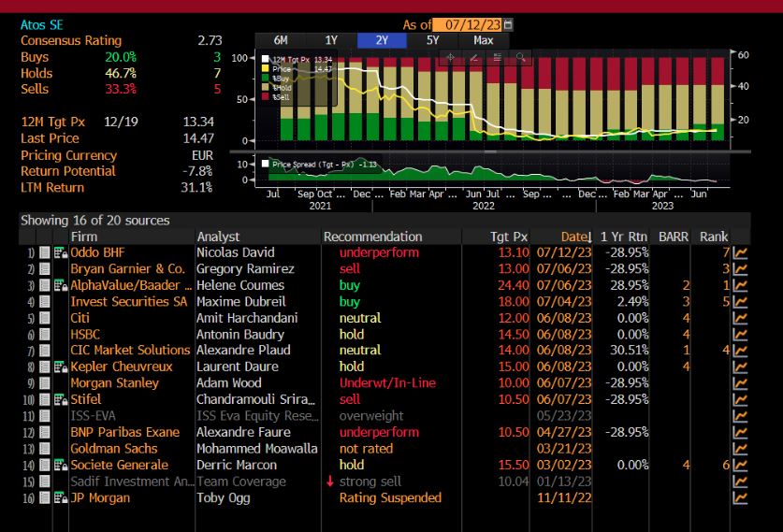
Task: Edit the As of date field 07/12/23
Action: (468, 24)
